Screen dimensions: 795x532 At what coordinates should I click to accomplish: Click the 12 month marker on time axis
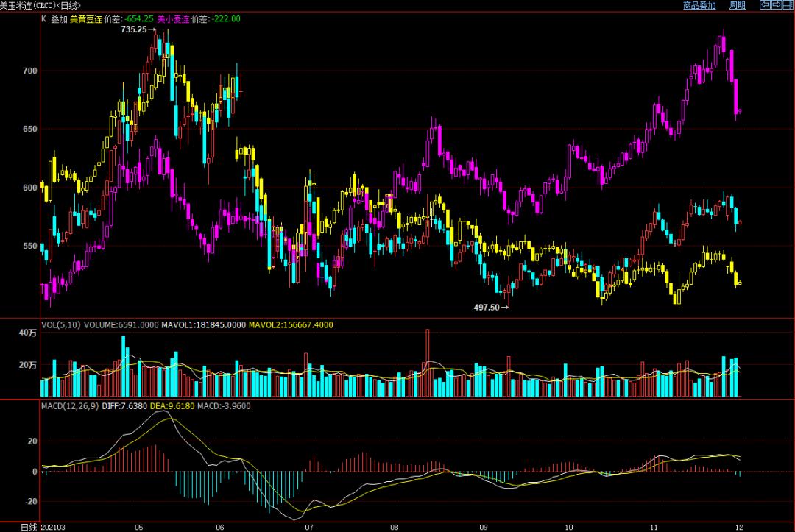click(739, 528)
